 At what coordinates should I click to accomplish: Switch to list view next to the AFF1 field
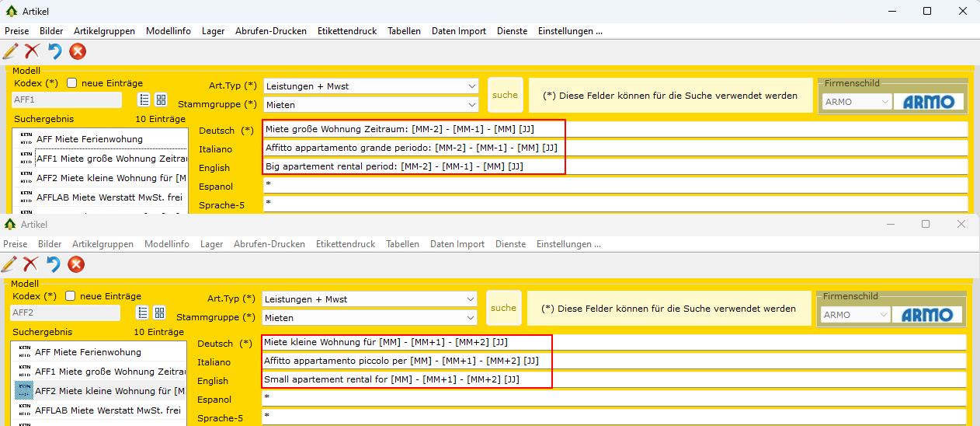point(144,100)
